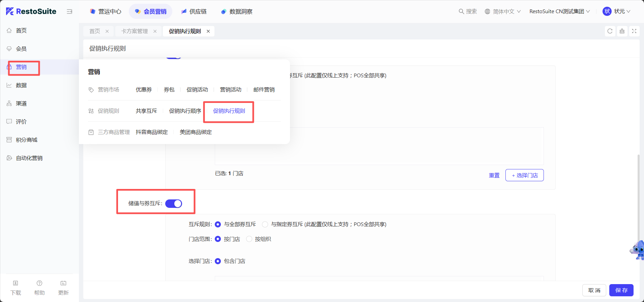
Task: Click the fullscreen expand icon
Action: coord(634,31)
